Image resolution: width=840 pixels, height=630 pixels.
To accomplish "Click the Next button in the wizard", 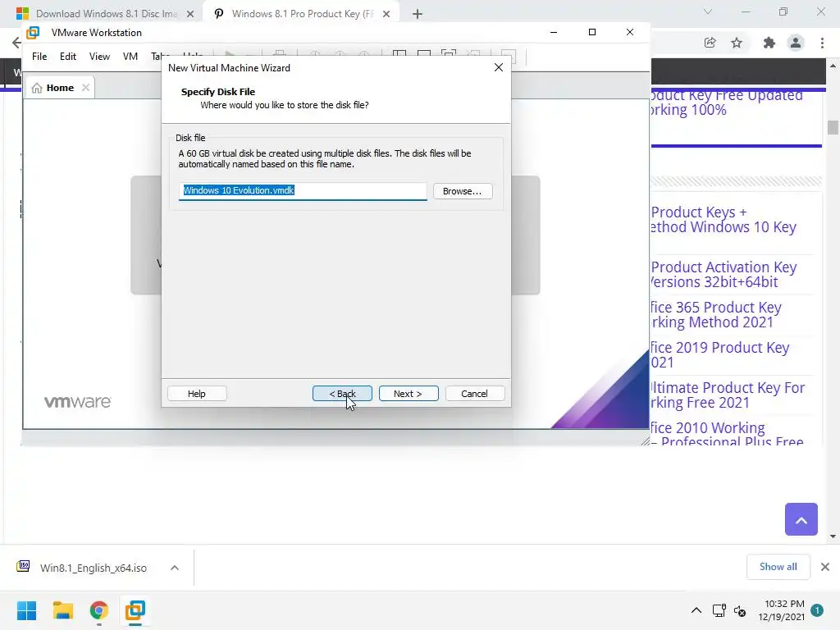I will (x=409, y=394).
